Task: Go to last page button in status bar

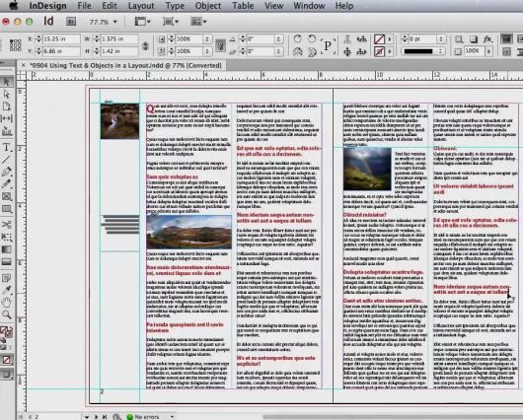Action: click(105, 417)
